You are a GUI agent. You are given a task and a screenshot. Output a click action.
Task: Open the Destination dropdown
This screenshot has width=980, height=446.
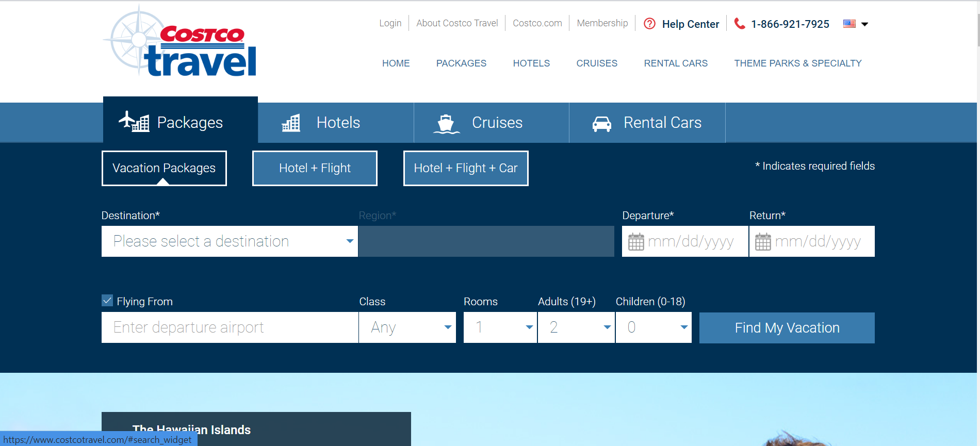coord(230,241)
